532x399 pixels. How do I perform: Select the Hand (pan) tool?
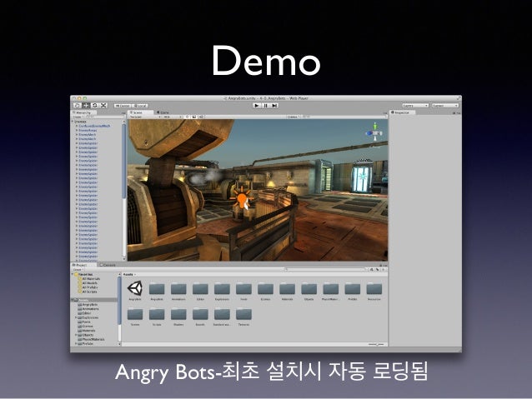coord(78,106)
